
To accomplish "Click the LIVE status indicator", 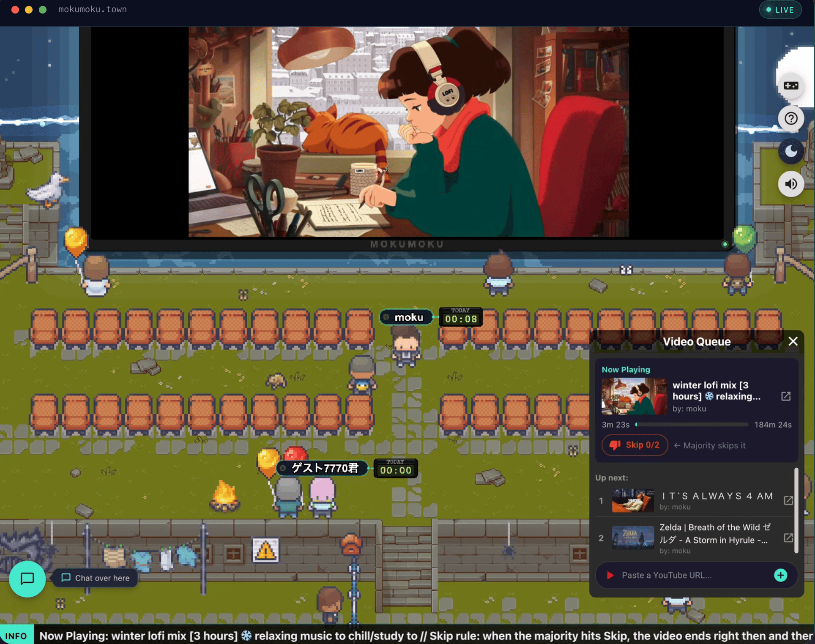I will (x=780, y=10).
